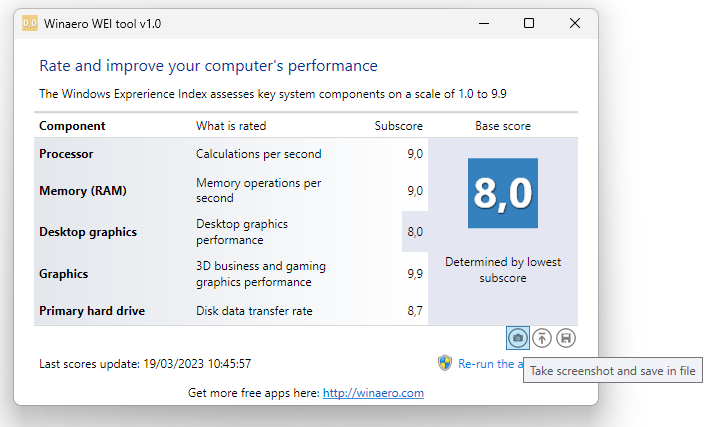Open the http://winaero.com link
Viewport: 708px width, 427px height.
[x=372, y=393]
